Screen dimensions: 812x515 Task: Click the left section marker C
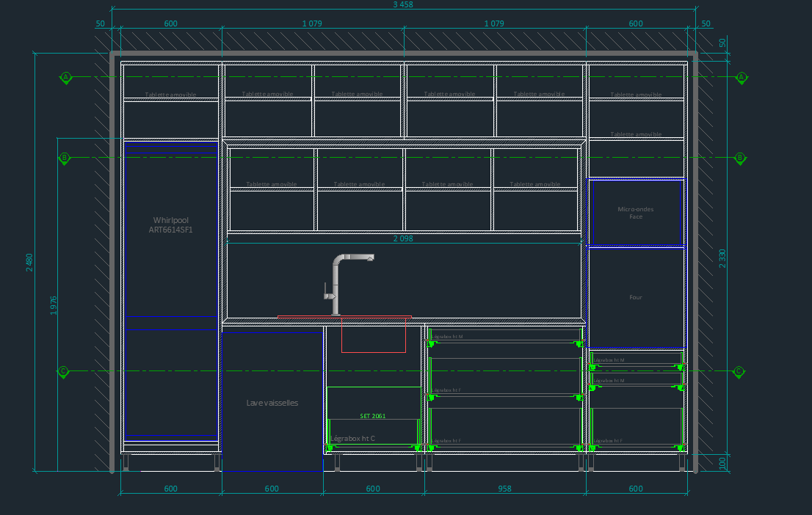[x=63, y=372]
